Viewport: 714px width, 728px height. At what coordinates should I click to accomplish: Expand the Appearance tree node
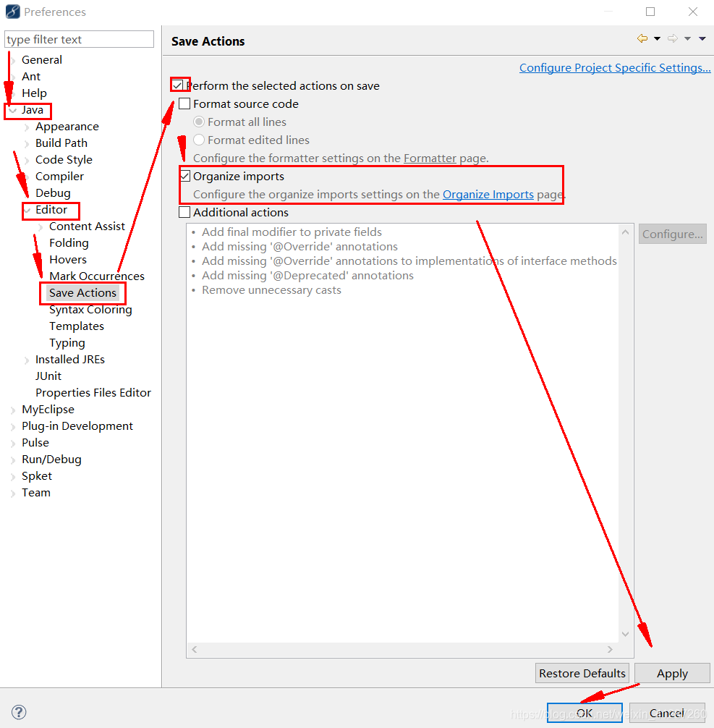[x=27, y=127]
